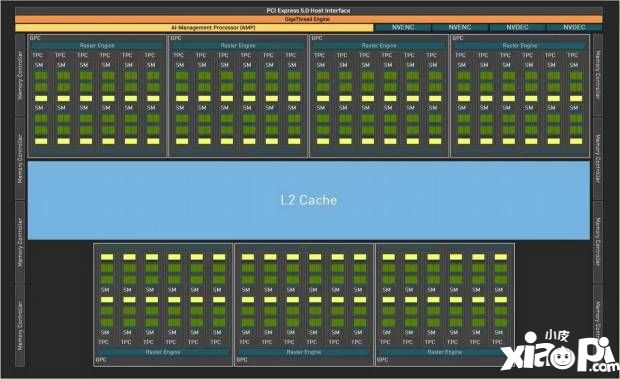This screenshot has height=379, width=620.
Task: Click Raster Engine in the bottom-middle GPC
Action: coord(304,352)
